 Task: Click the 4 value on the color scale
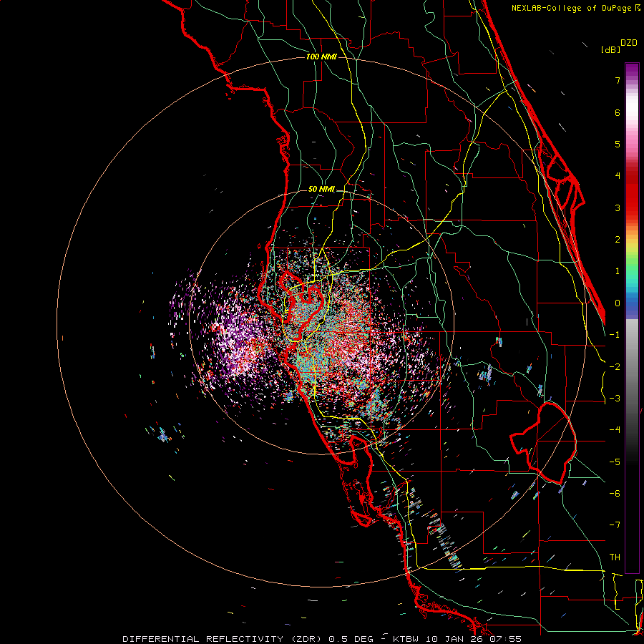pyautogui.click(x=618, y=176)
